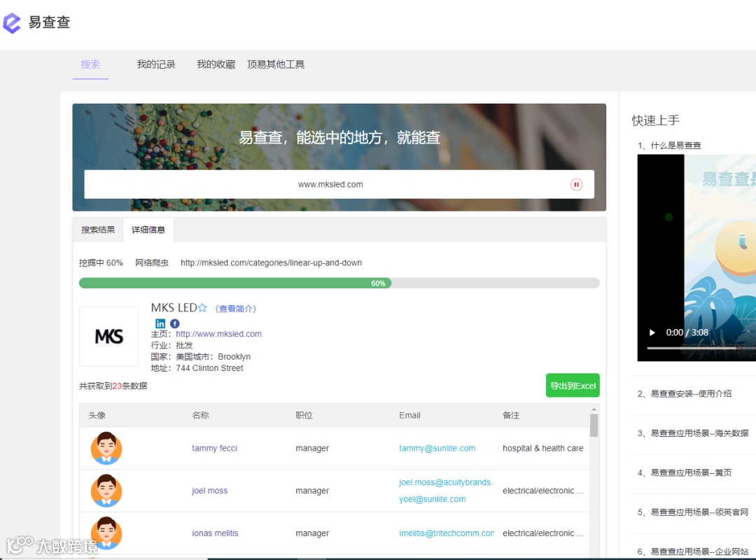Open the ionas melitis name link

pos(215,533)
